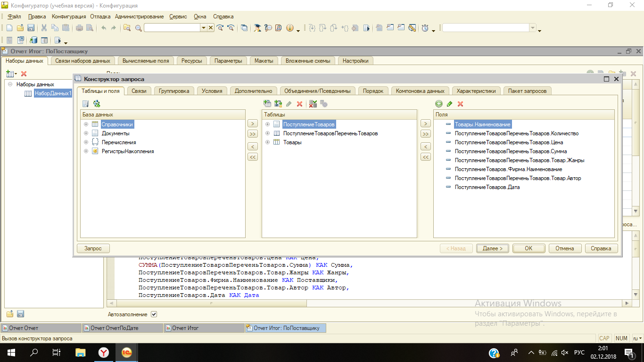Switch to the Группировка tab
Image resolution: width=644 pixels, height=362 pixels.
pos(174,91)
